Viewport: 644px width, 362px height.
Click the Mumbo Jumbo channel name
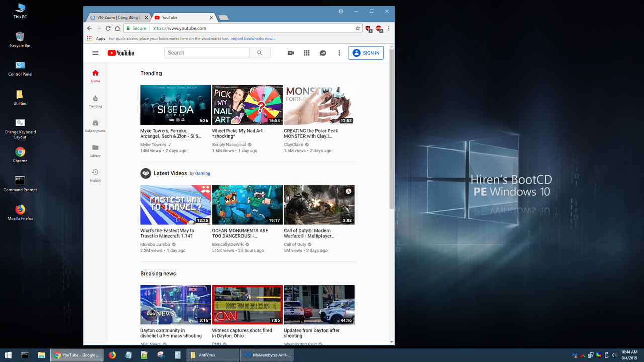point(155,245)
